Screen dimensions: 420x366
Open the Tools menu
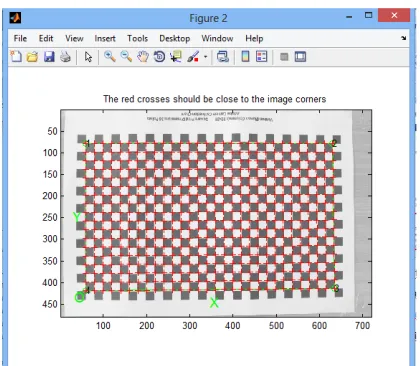137,38
